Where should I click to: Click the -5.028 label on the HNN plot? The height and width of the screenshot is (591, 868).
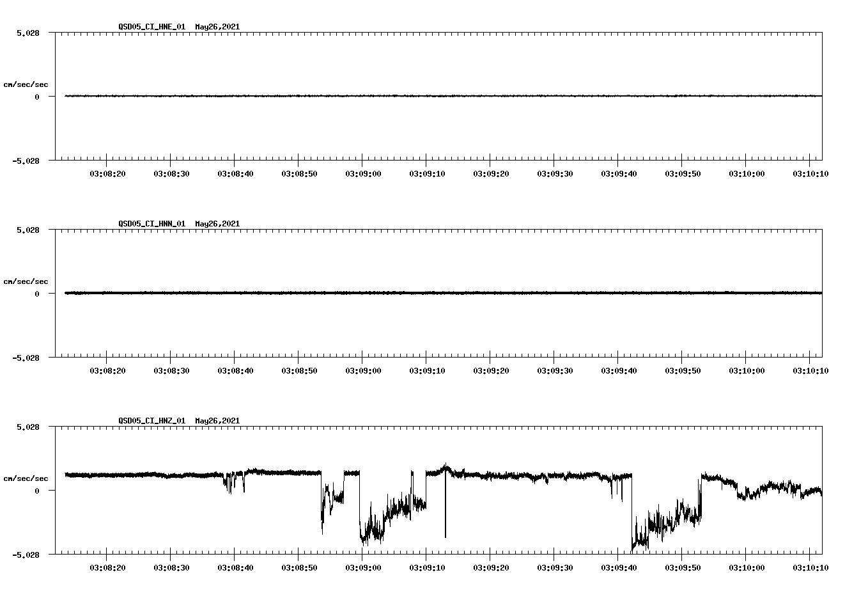coord(26,358)
